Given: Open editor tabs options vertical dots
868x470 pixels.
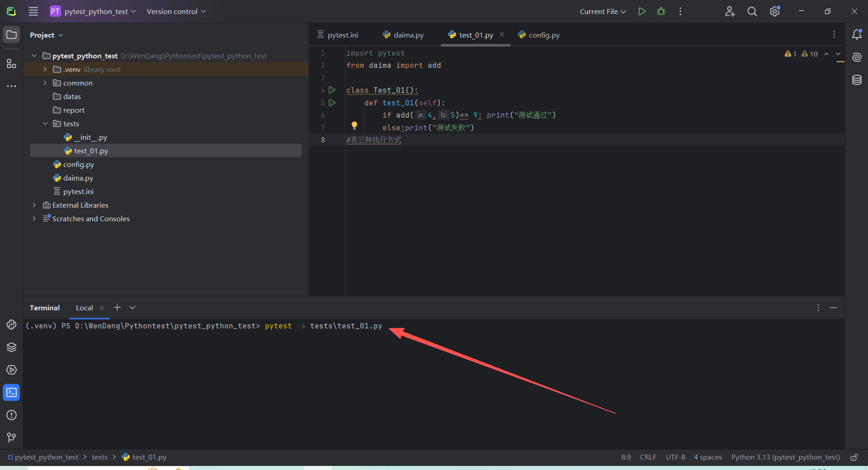Looking at the screenshot, I should tap(834, 34).
